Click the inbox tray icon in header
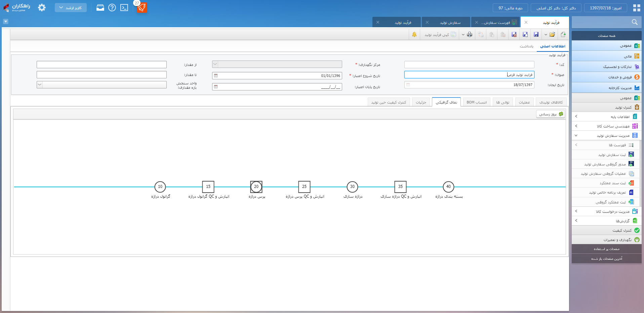 click(100, 7)
